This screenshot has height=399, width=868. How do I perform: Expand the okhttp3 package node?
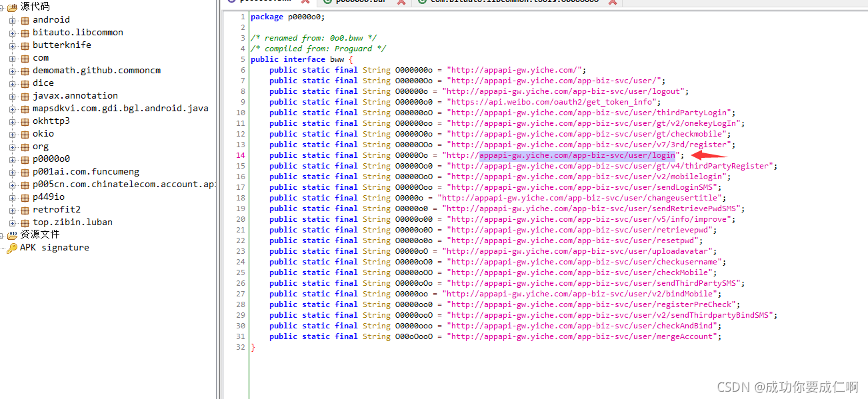pyautogui.click(x=12, y=121)
